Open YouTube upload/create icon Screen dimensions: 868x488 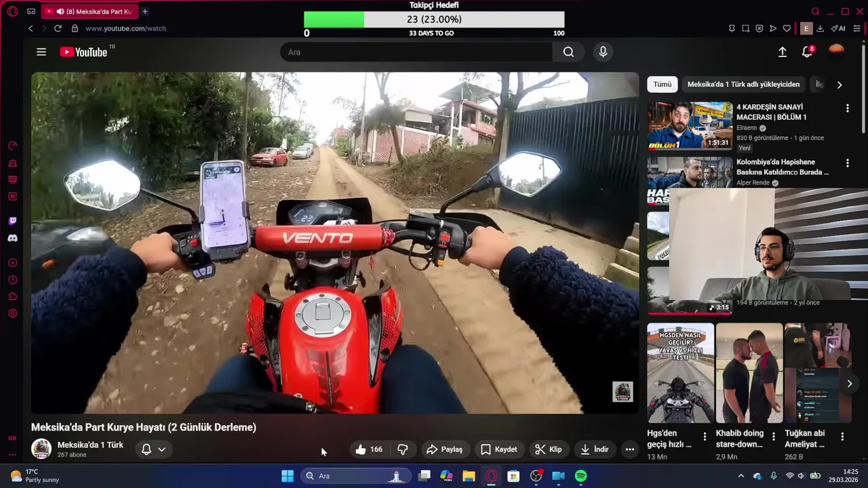(782, 52)
